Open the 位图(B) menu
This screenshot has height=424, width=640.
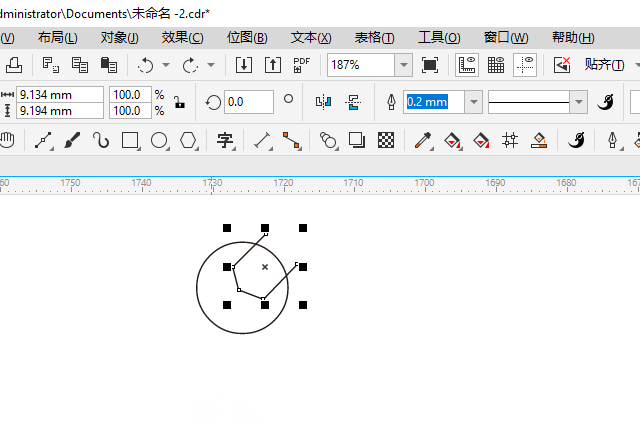coord(247,38)
